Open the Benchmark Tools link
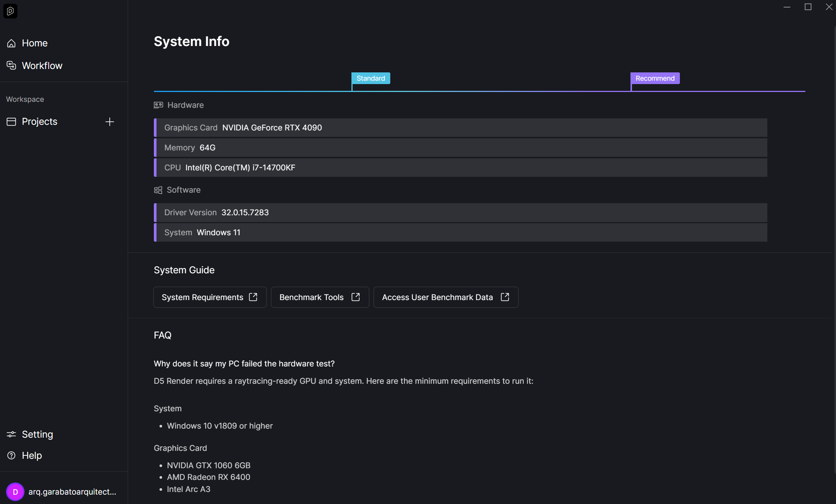836x504 pixels. [x=311, y=297]
